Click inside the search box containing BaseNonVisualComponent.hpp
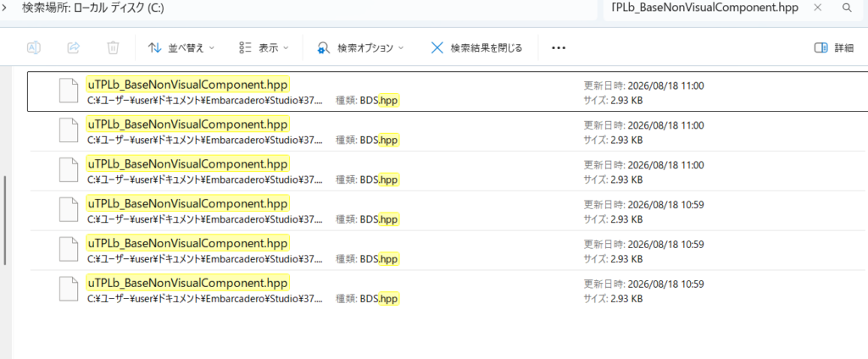This screenshot has height=359, width=868. (x=704, y=8)
